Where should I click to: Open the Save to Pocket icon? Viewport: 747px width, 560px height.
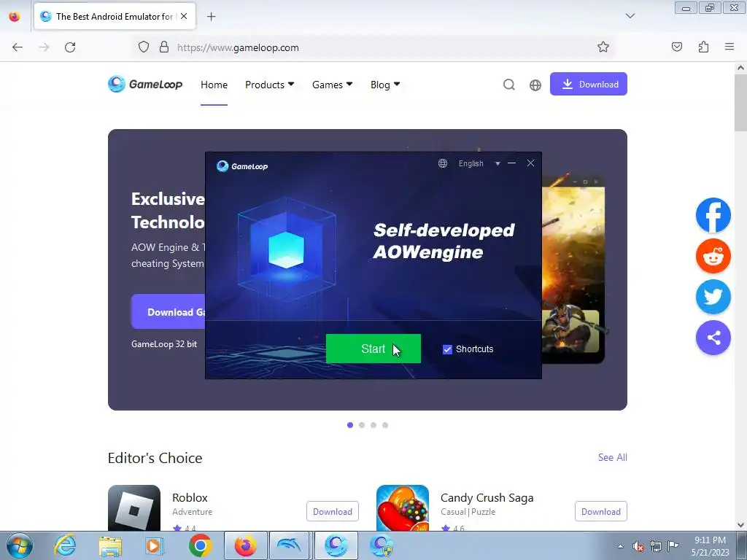coord(677,47)
